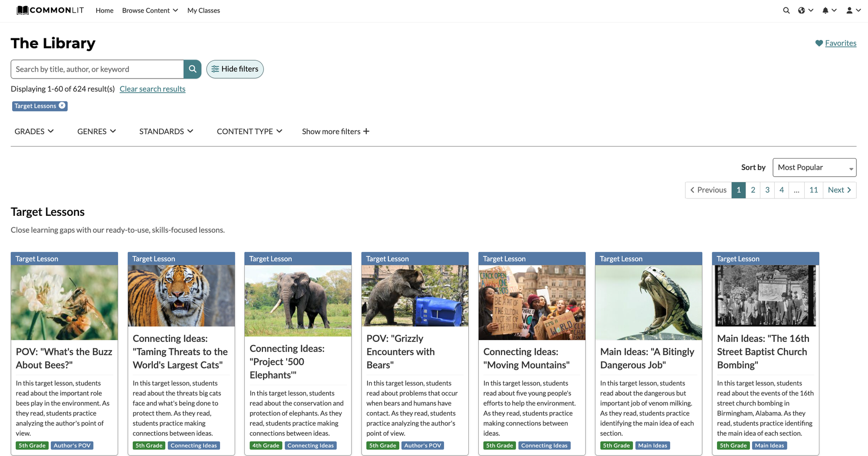Open lesson POV: "What's the Buzz About Bees?"
Viewport: 868px width, 456px height.
[64, 358]
